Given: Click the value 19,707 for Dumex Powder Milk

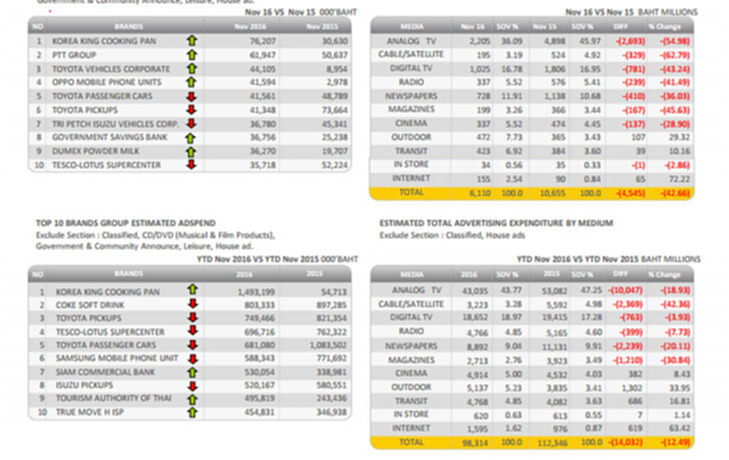Looking at the screenshot, I should [x=335, y=151].
